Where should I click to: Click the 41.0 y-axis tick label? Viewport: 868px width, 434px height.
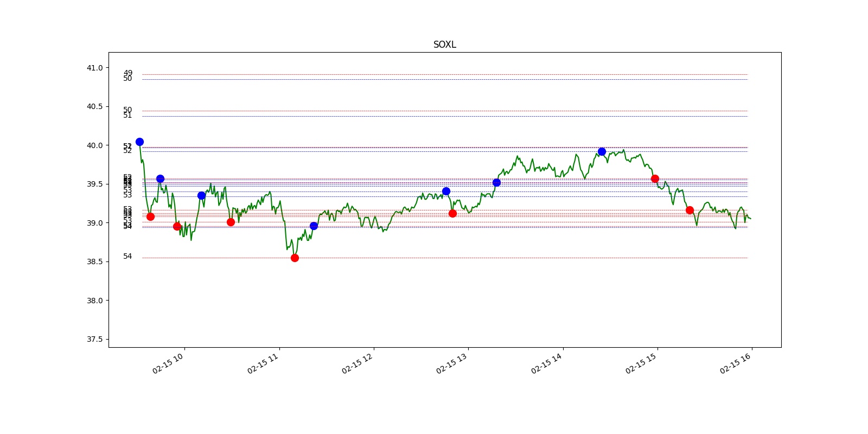(94, 68)
